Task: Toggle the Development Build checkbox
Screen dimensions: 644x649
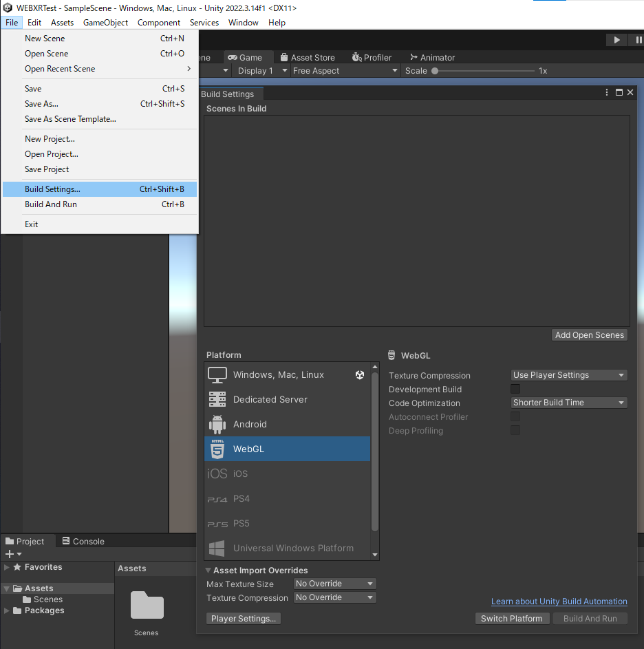Action: pyautogui.click(x=515, y=389)
